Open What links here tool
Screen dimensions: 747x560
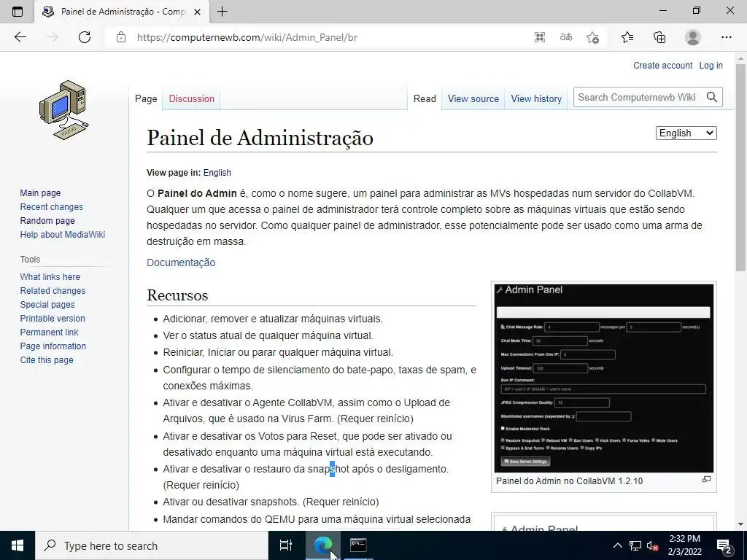pos(50,276)
